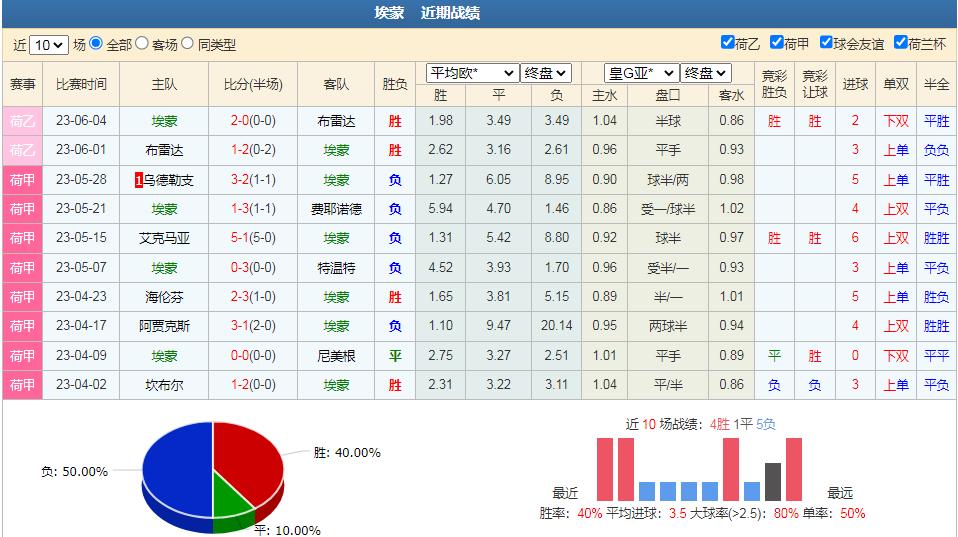958x537 pixels.
Task: Open home team 坎布尔
Action: (164, 385)
